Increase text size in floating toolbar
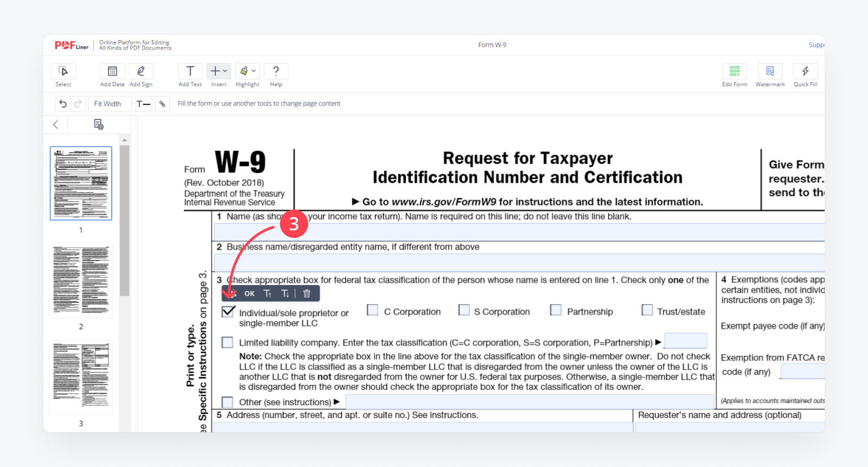 [267, 293]
